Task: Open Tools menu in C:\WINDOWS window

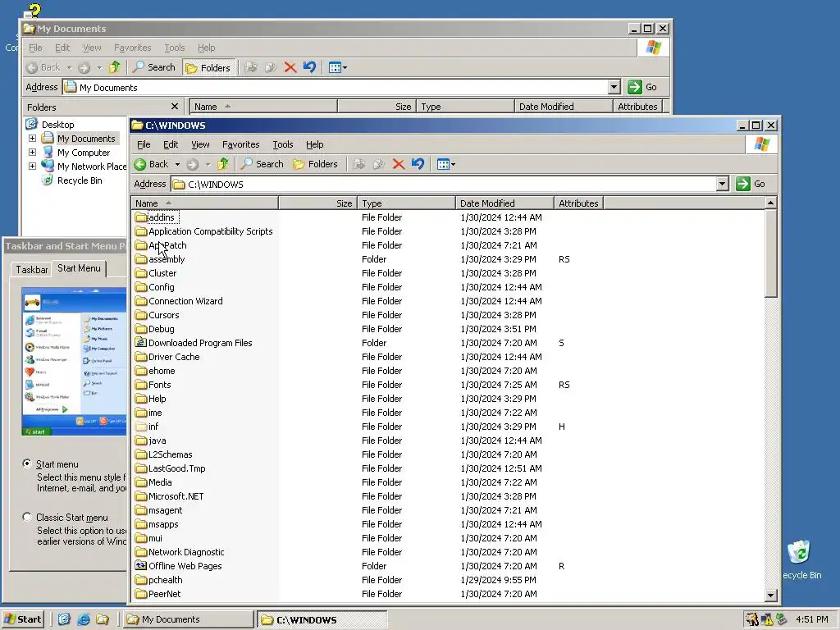Action: 283,144
